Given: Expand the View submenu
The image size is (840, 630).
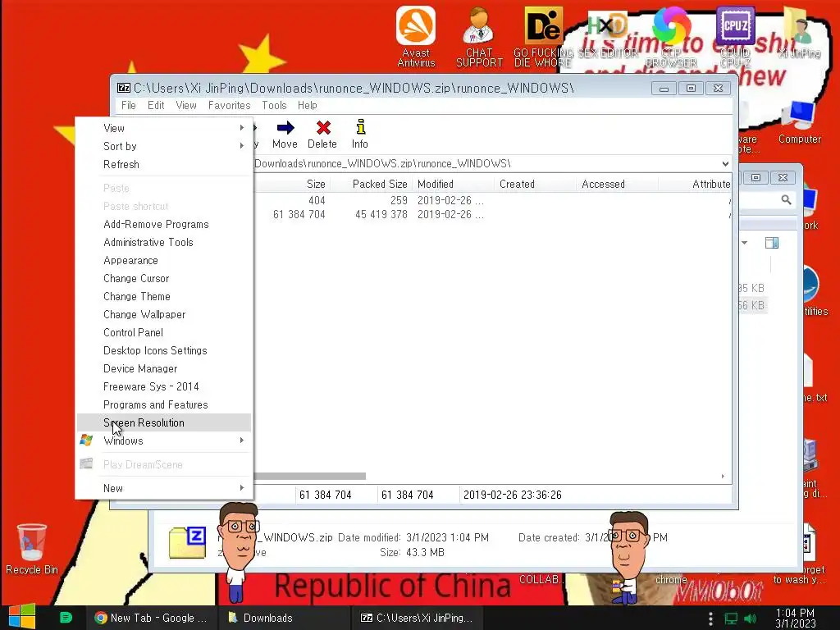Looking at the screenshot, I should (163, 128).
